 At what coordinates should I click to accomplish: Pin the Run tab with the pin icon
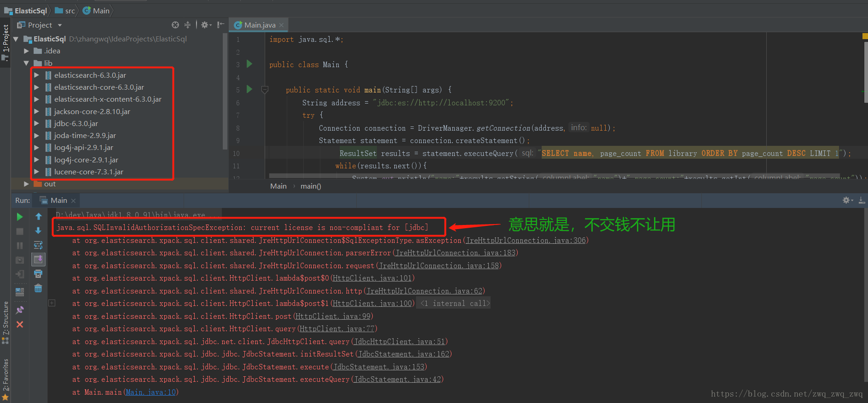tap(20, 310)
